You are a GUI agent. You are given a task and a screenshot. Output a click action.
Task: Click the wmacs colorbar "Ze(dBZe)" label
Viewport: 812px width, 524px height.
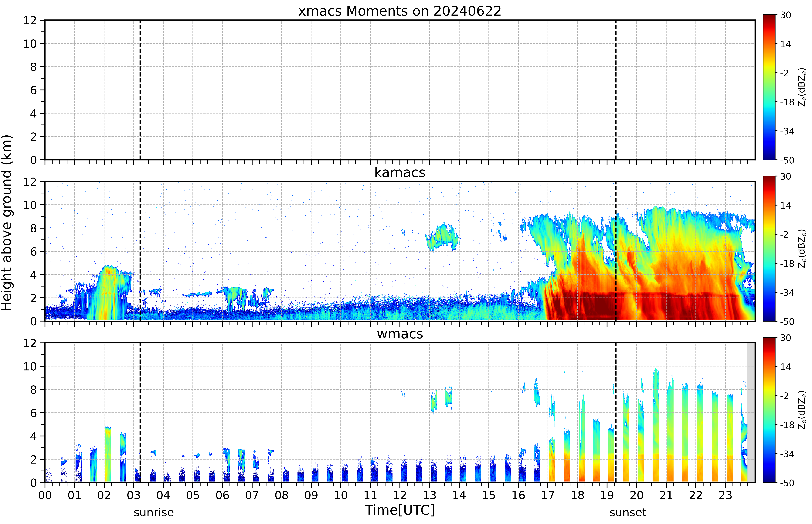802,410
